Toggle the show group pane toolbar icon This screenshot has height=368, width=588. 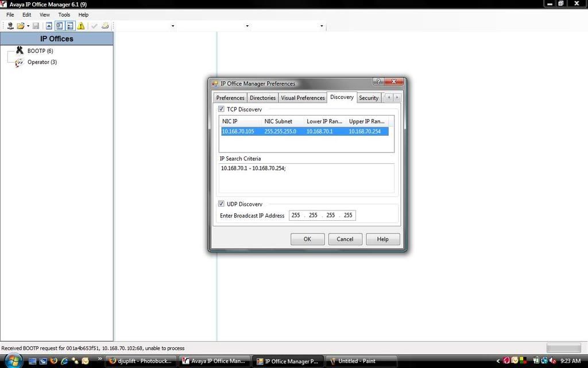pyautogui.click(x=69, y=26)
